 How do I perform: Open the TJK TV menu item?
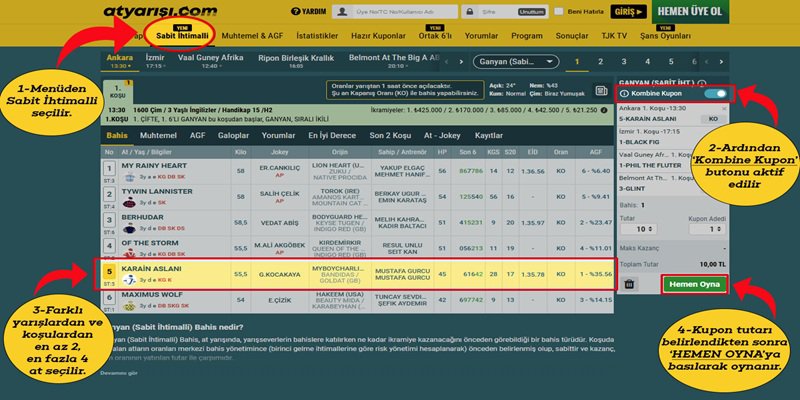point(614,36)
